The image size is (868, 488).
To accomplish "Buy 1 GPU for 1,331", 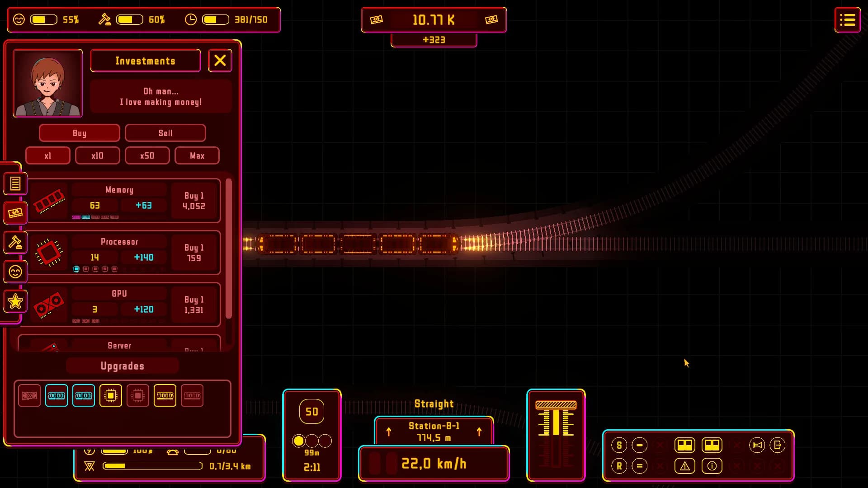I will tap(194, 305).
